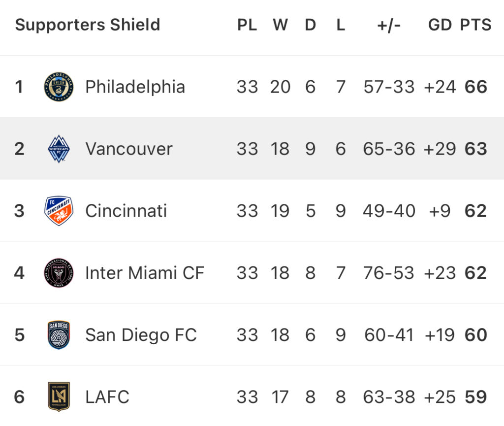Open the Vancouver team name link

point(129,149)
